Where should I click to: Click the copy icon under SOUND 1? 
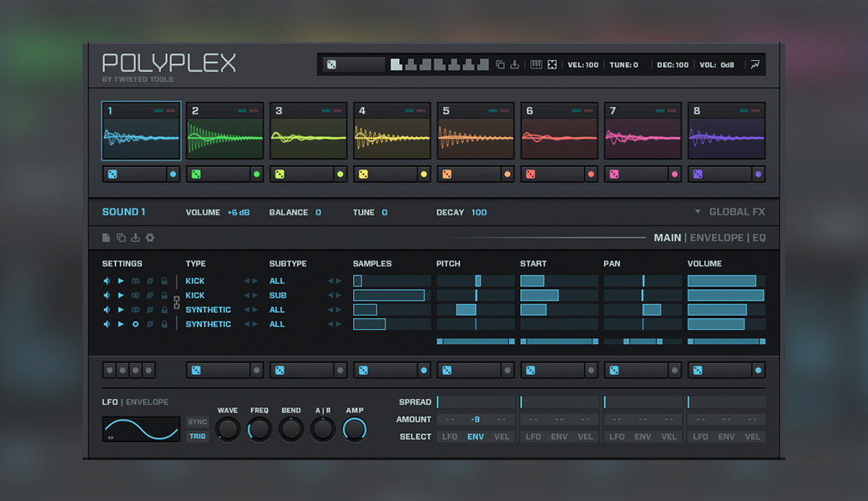[x=121, y=237]
